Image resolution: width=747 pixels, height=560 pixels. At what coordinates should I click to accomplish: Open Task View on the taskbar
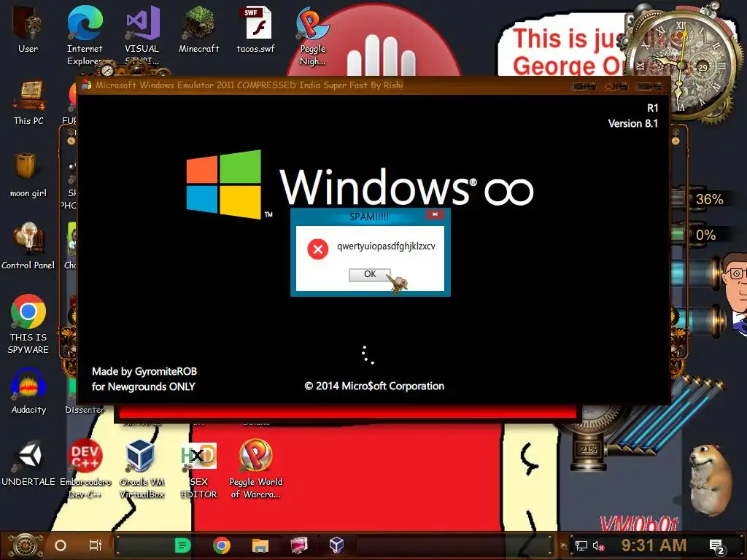(x=96, y=545)
